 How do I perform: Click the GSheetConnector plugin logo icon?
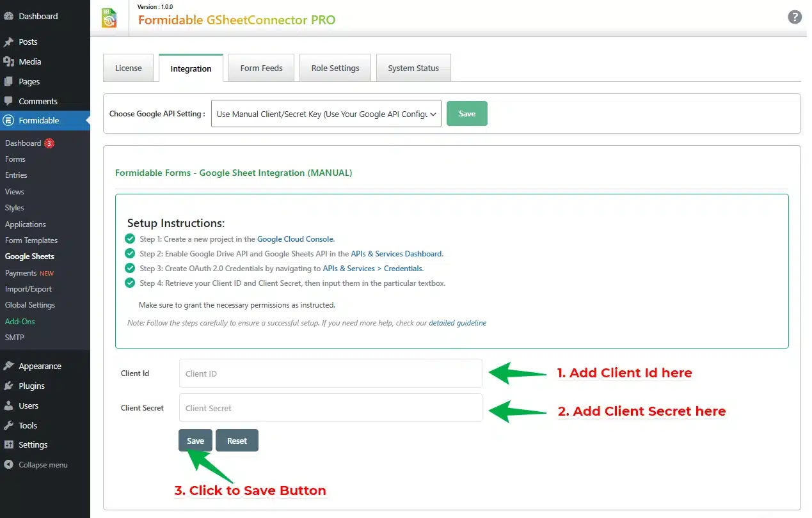coord(109,19)
